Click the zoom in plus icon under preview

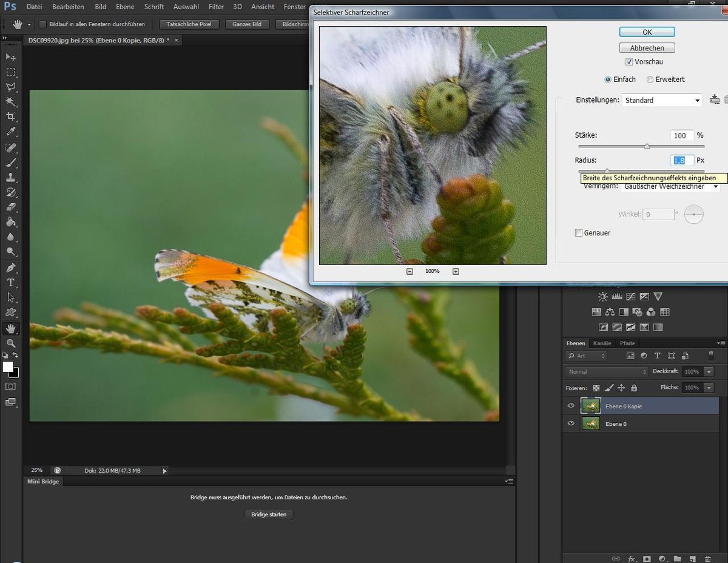(x=456, y=271)
